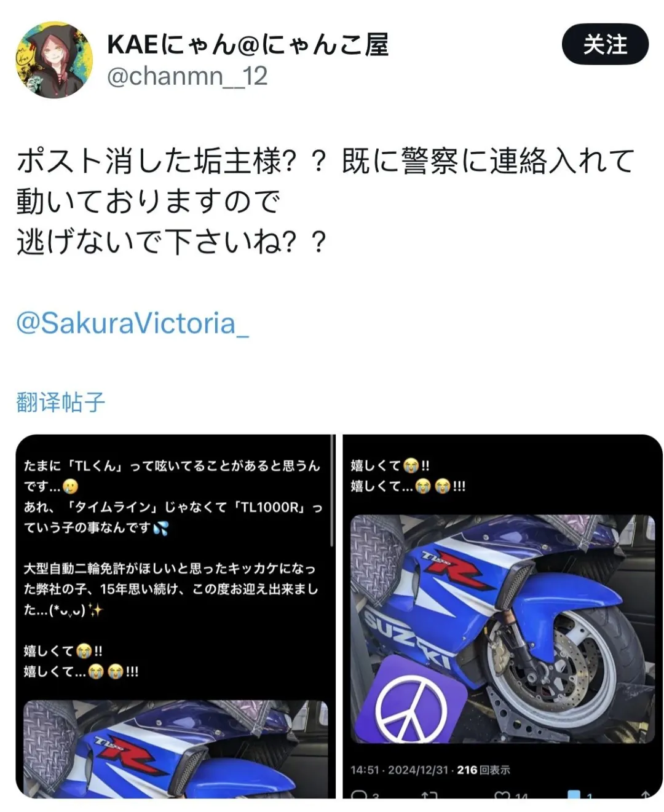Open KAEにゃん profile avatar

pos(54,60)
